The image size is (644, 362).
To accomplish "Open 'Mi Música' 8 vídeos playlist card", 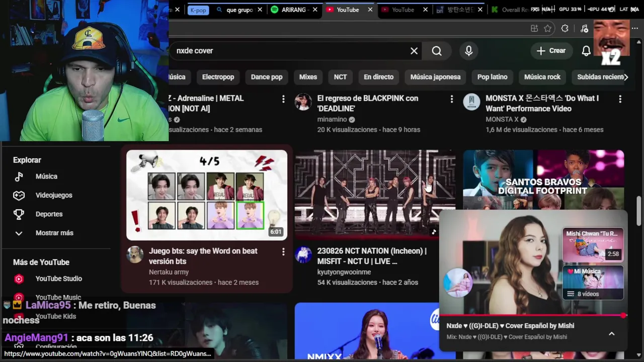I will pos(593,283).
